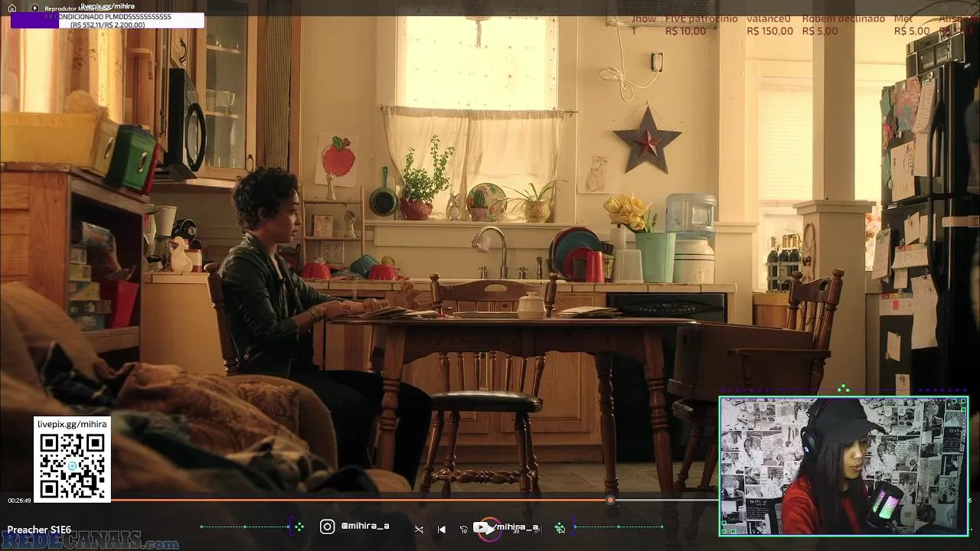Click the streamer webcam thumbnail
This screenshot has width=980, height=551.
[x=844, y=466]
